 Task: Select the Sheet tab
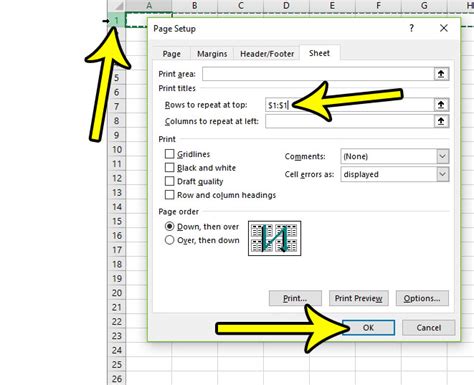coord(319,53)
